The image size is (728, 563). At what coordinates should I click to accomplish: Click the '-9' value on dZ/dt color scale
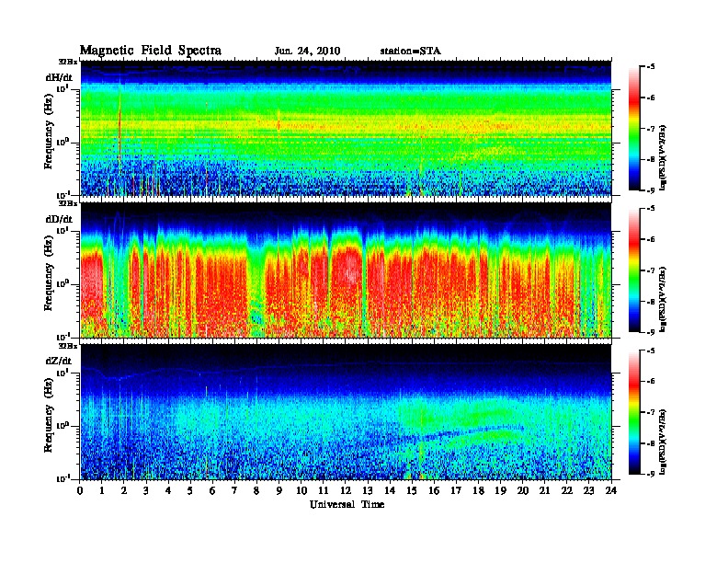(x=651, y=474)
